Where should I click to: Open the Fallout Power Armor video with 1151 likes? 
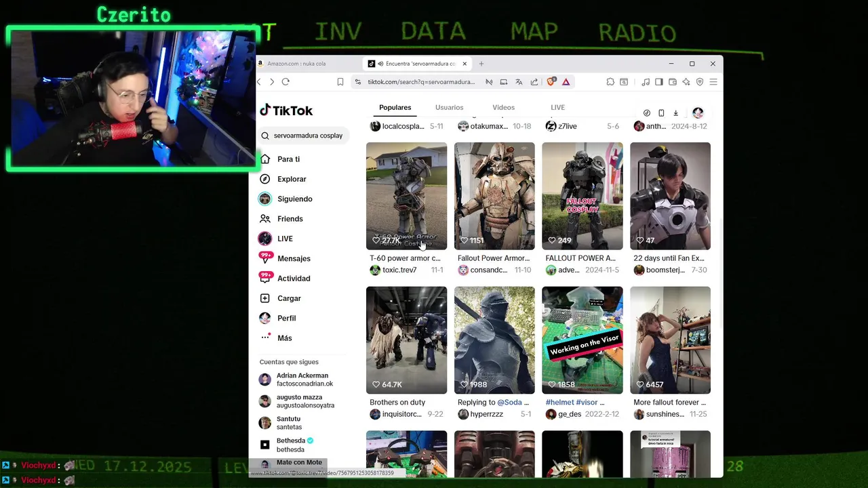[494, 196]
